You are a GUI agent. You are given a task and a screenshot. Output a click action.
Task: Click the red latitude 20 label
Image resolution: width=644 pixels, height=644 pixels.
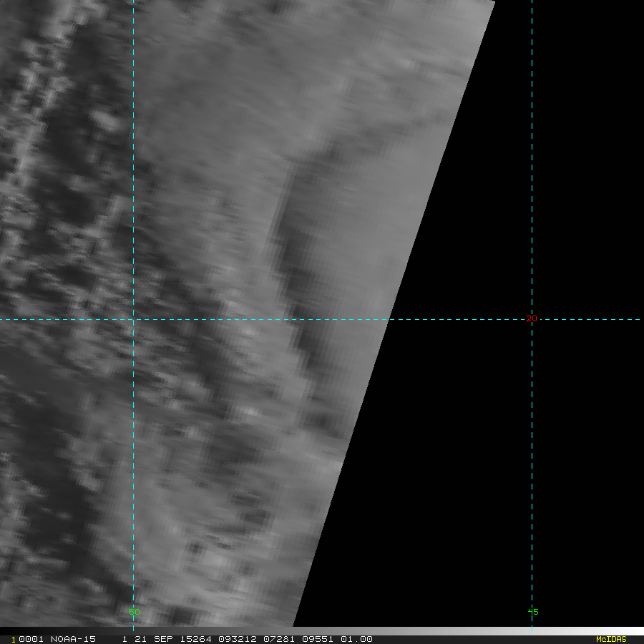pyautogui.click(x=531, y=319)
